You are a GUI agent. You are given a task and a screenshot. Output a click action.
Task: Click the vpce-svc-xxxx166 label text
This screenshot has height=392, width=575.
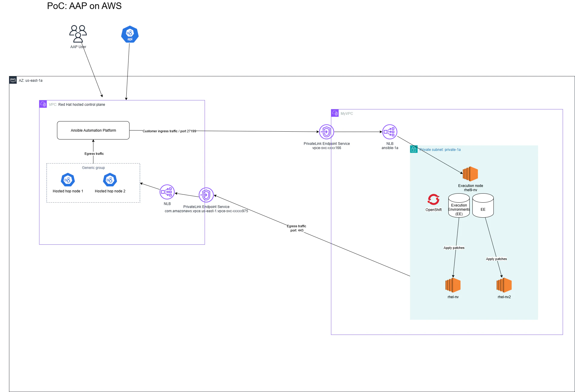coord(327,148)
